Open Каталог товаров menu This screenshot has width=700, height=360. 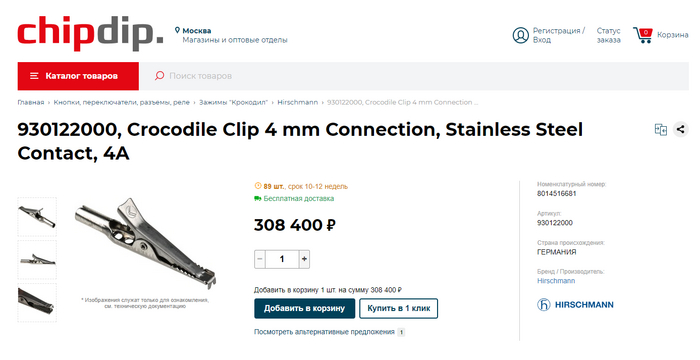78,76
